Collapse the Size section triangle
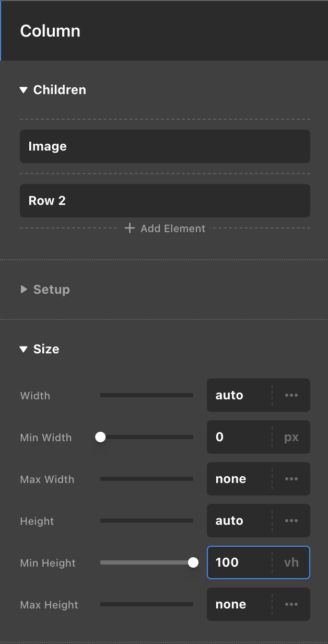 click(23, 349)
